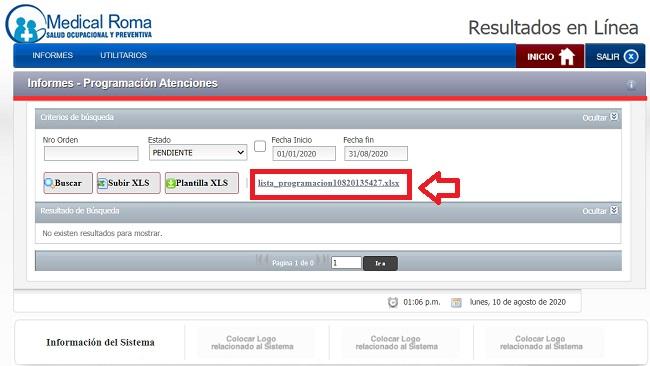Click the Información del Sistema heading
Screen dimensions: 650x366
pos(100,342)
